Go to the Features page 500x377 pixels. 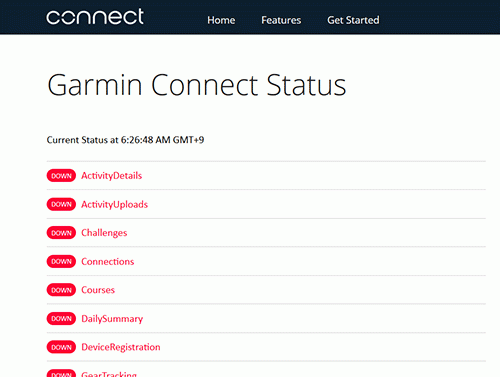tap(281, 20)
